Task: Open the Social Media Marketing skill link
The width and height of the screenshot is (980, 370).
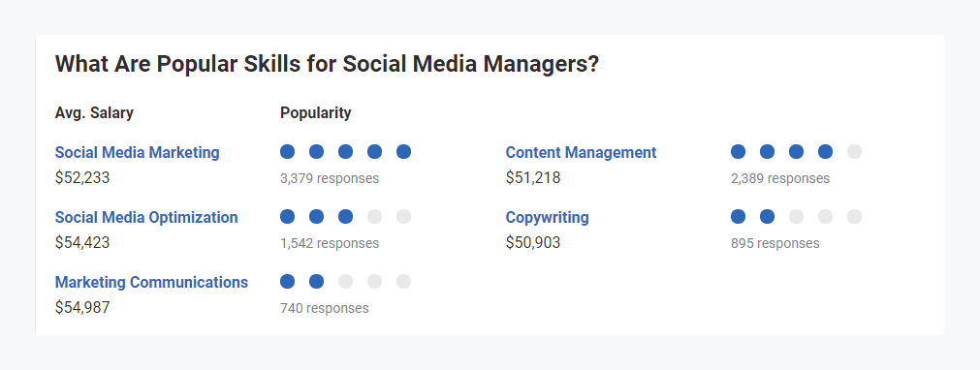Action: [138, 152]
